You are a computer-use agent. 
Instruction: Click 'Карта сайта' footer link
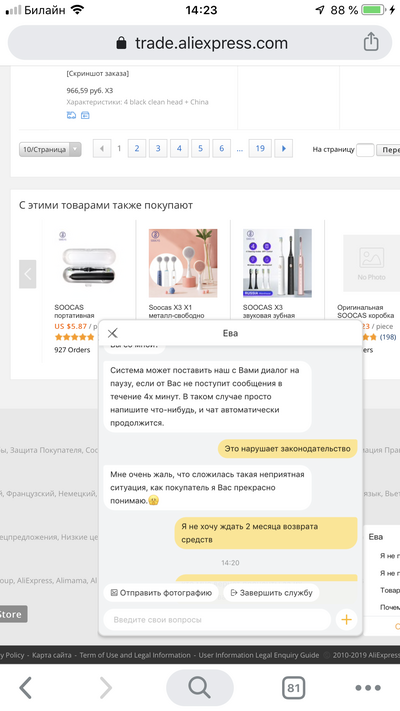point(52,655)
